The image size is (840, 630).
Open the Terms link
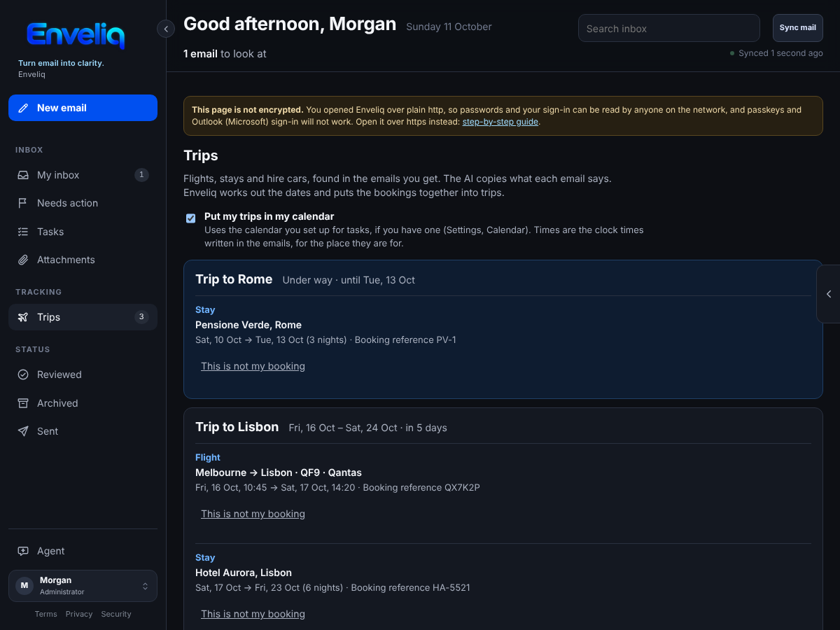point(45,614)
